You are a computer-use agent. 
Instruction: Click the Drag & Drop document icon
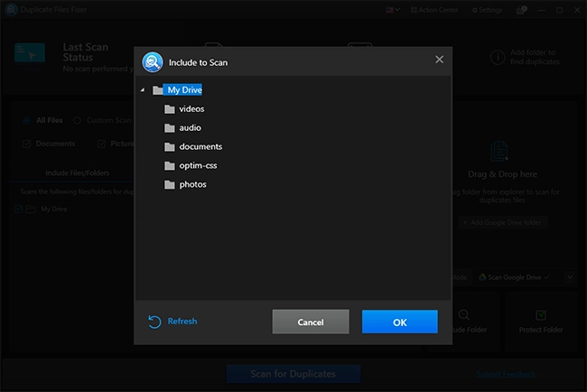point(499,151)
